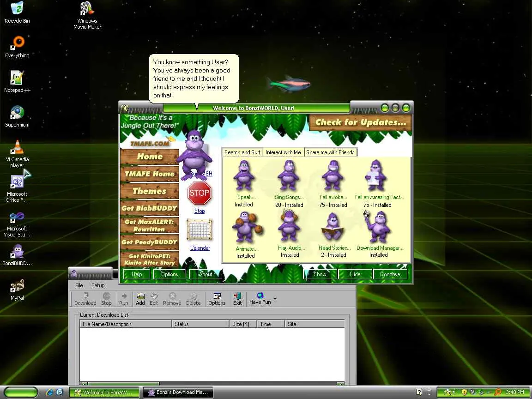This screenshot has height=399, width=532.
Task: Click the Help button in BonziWORLD
Action: [137, 274]
